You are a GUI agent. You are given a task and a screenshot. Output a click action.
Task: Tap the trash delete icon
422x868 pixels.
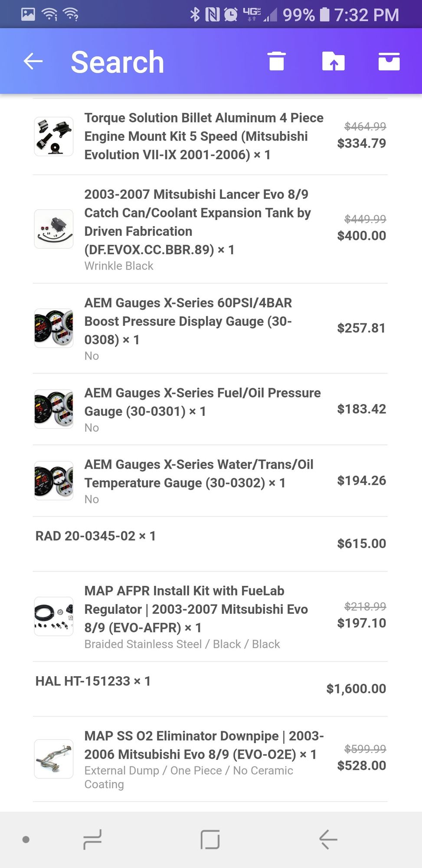click(x=276, y=61)
